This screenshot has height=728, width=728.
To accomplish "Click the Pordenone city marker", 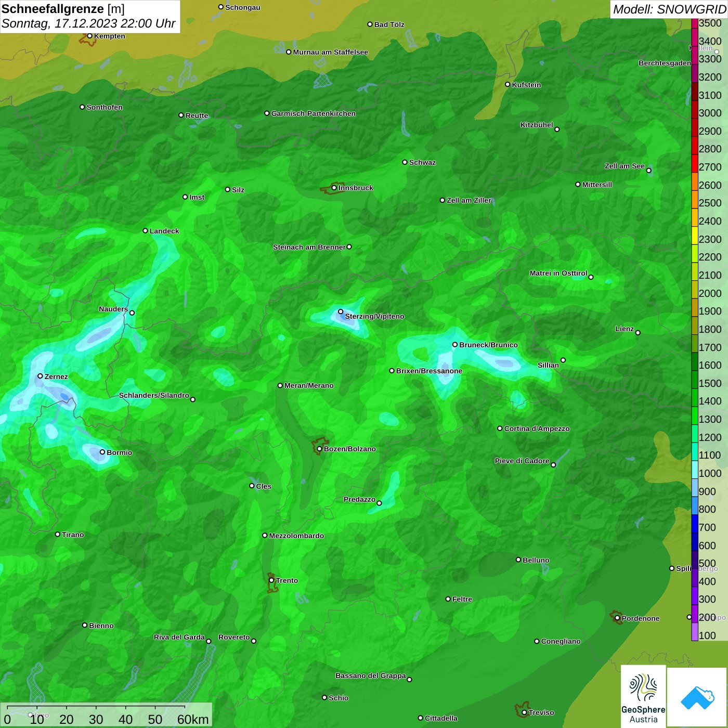I will point(617,618).
